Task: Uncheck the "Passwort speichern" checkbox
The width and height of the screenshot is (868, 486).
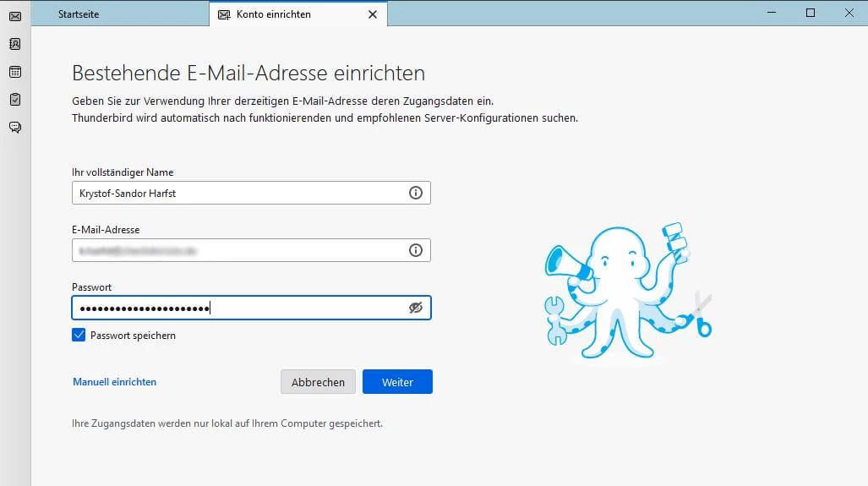Action: (x=79, y=336)
